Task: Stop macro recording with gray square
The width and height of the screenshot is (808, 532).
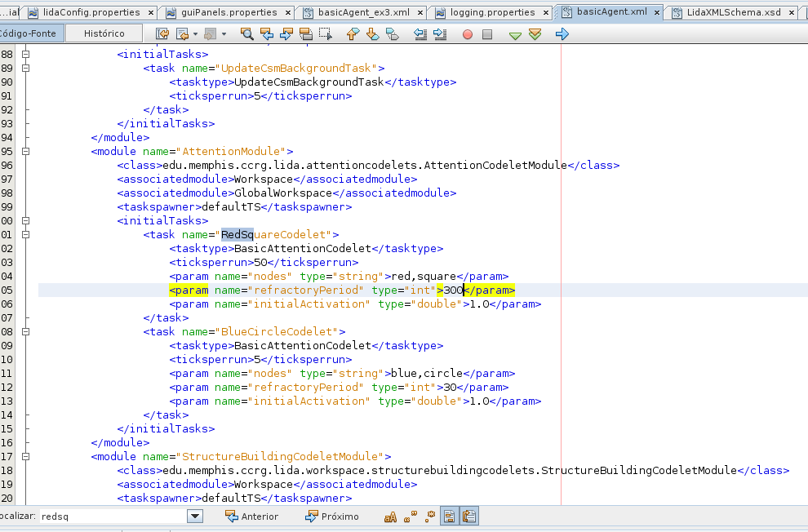Action: coord(487,34)
